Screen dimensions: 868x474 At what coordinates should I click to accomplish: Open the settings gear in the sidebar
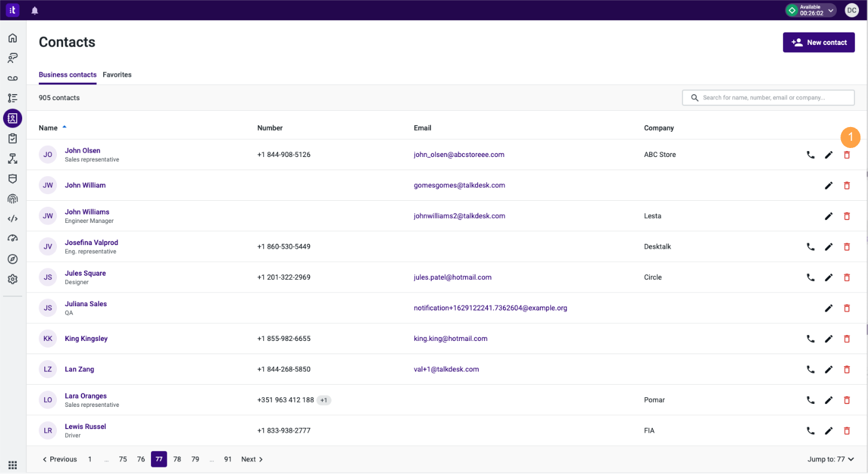13,279
